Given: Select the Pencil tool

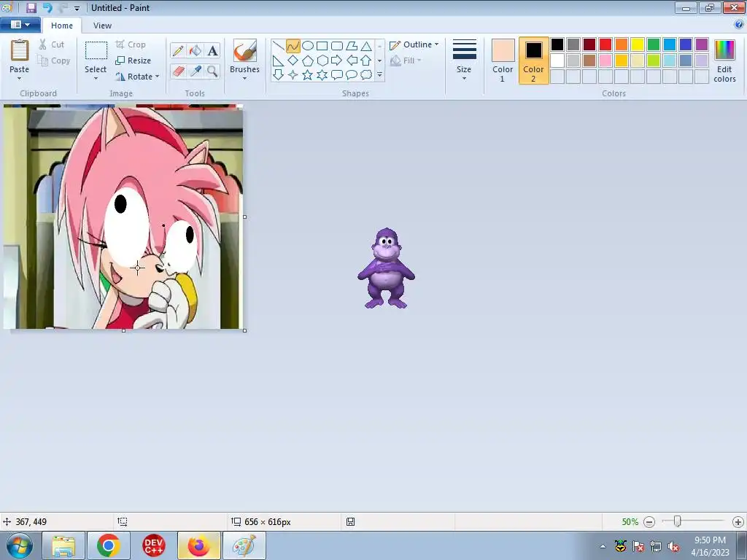Looking at the screenshot, I should click(x=178, y=50).
